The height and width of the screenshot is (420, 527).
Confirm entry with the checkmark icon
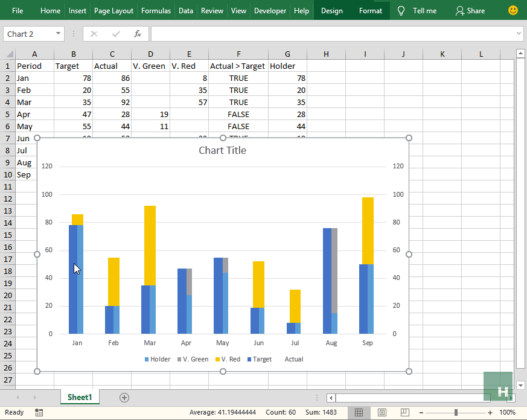[x=117, y=34]
